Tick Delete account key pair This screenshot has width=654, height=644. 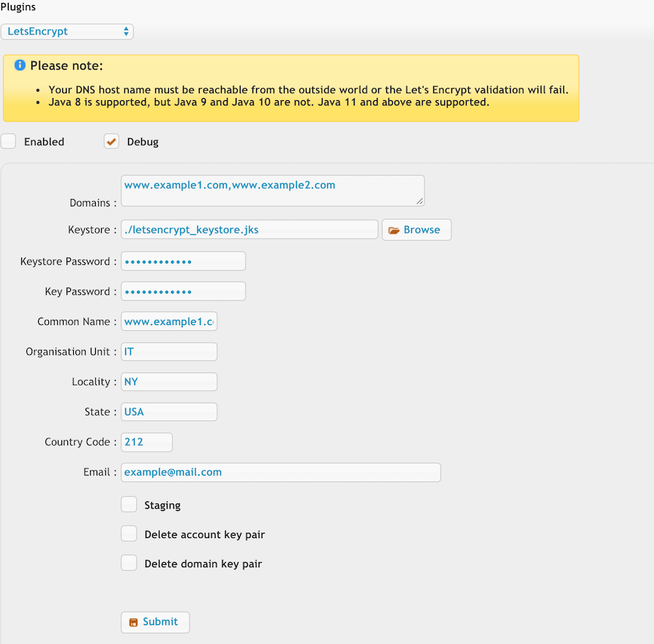coord(129,533)
